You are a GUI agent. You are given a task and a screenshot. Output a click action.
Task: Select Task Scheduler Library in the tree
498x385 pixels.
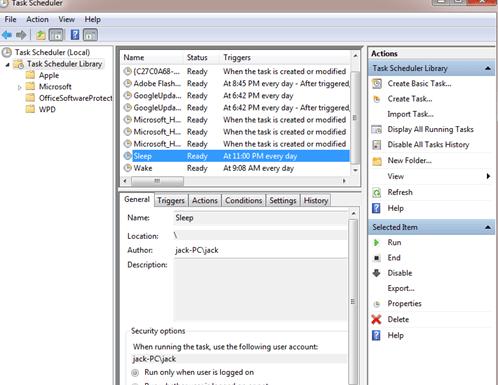[x=64, y=64]
